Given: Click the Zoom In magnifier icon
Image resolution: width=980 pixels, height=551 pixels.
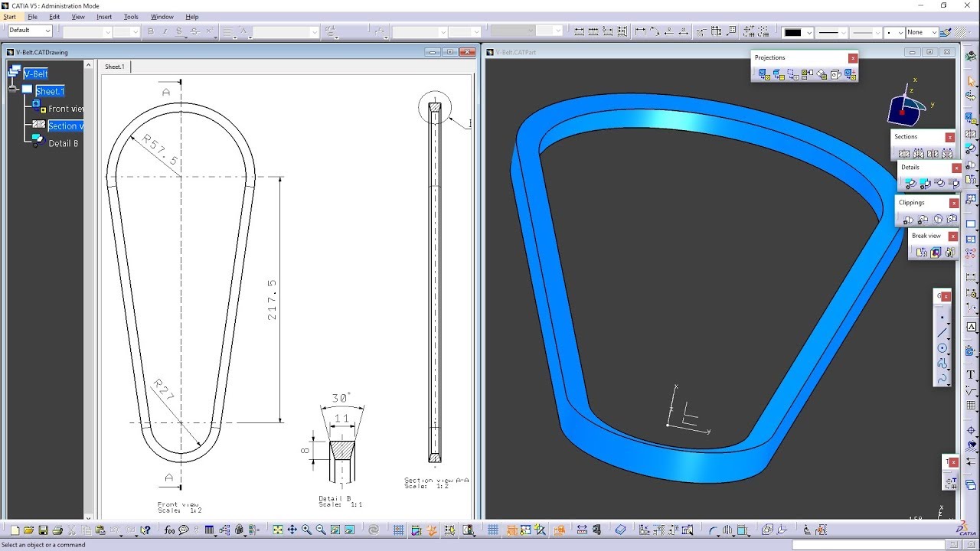Looking at the screenshot, I should pyautogui.click(x=306, y=530).
